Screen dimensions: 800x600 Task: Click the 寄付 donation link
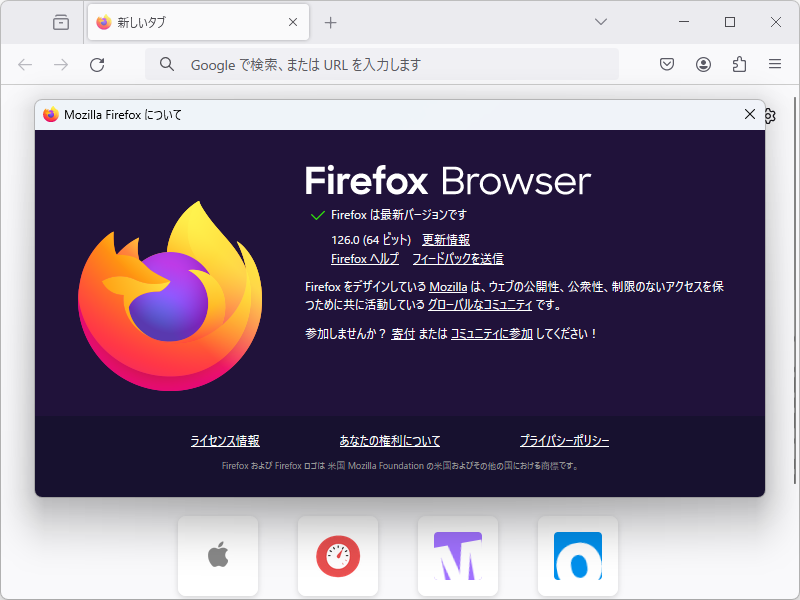(404, 333)
